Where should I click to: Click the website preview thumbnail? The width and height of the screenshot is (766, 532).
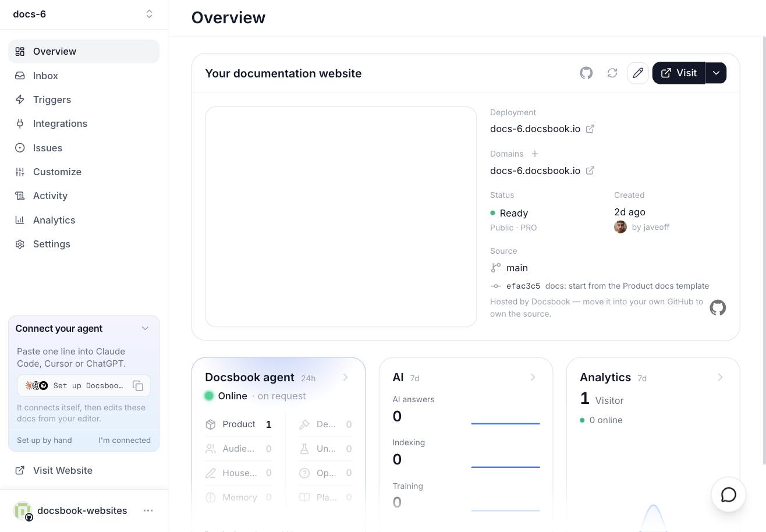(341, 217)
